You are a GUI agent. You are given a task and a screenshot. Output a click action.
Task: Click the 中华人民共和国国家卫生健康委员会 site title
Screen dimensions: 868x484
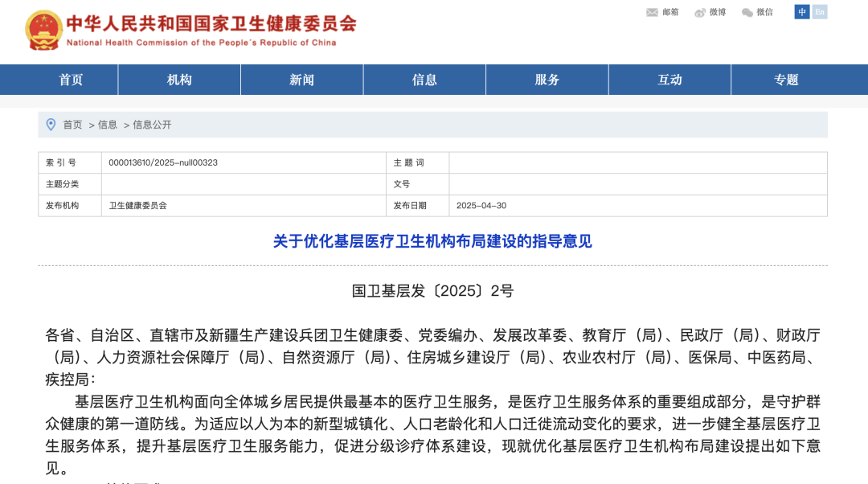(x=211, y=23)
